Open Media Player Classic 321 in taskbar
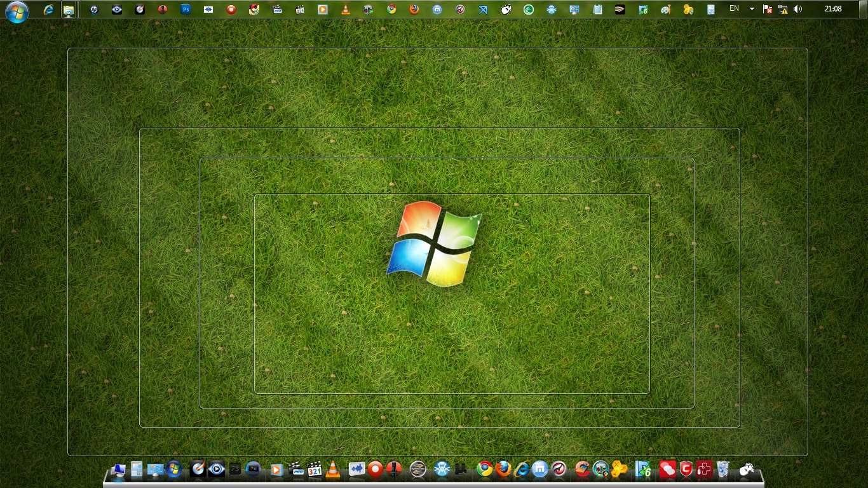The image size is (868, 488). pyautogui.click(x=300, y=10)
